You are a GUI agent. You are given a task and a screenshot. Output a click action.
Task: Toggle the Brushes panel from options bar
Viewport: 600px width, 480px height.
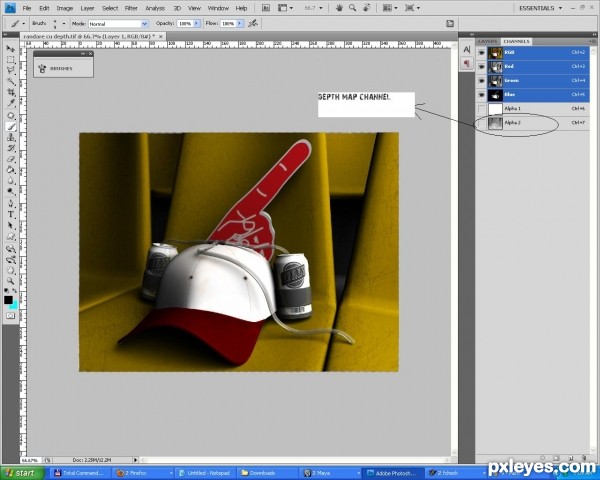point(450,23)
